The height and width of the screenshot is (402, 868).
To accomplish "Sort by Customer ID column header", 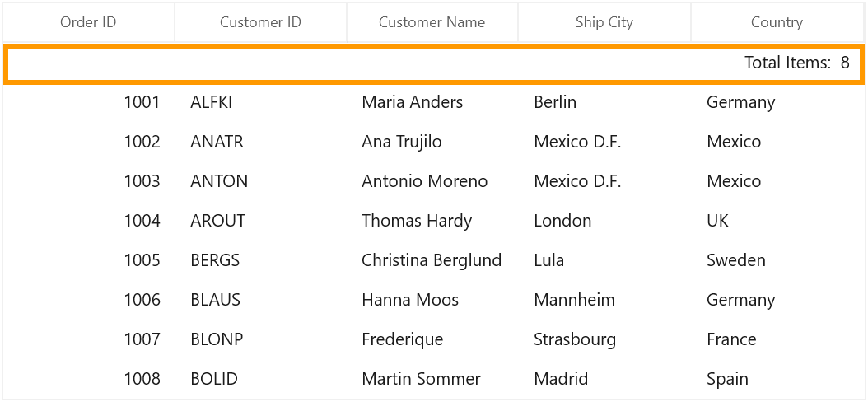I will tap(261, 22).
